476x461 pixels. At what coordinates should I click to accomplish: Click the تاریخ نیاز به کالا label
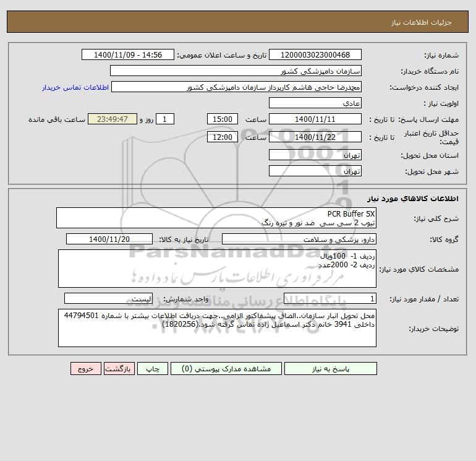(x=184, y=239)
